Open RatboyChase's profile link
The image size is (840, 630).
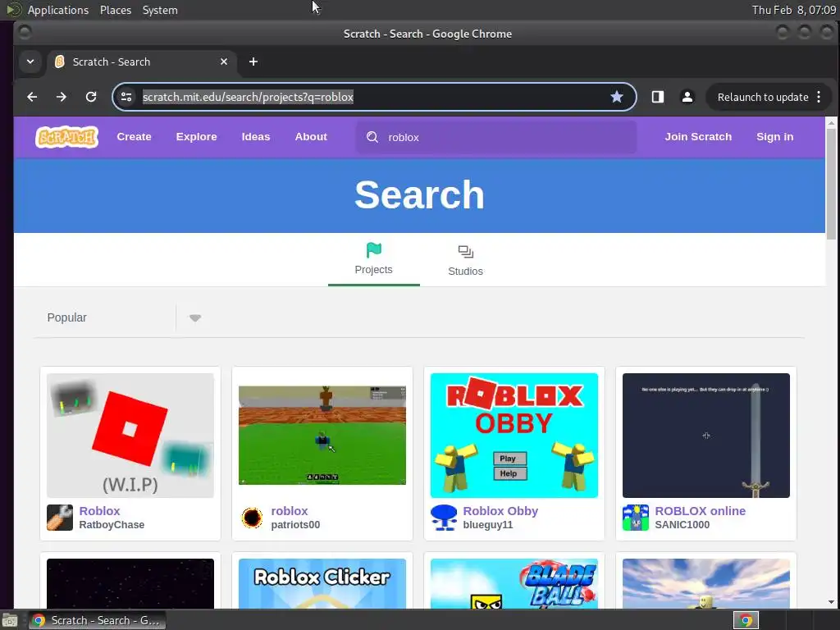point(112,525)
